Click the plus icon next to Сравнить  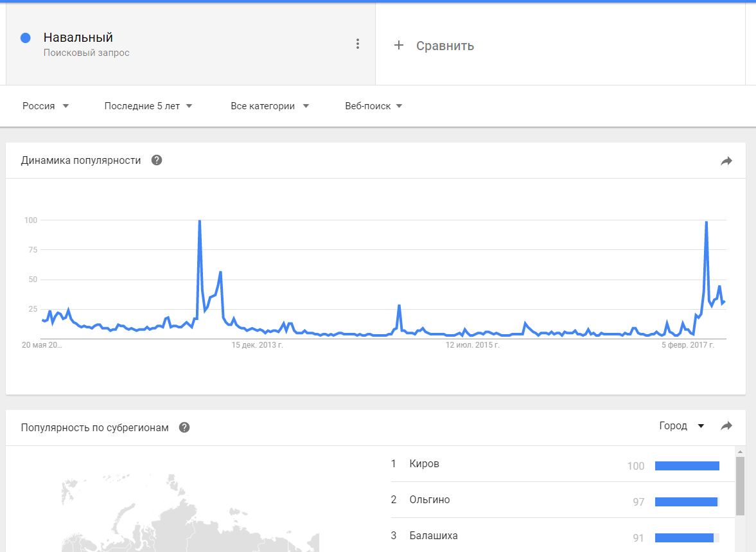[x=399, y=46]
